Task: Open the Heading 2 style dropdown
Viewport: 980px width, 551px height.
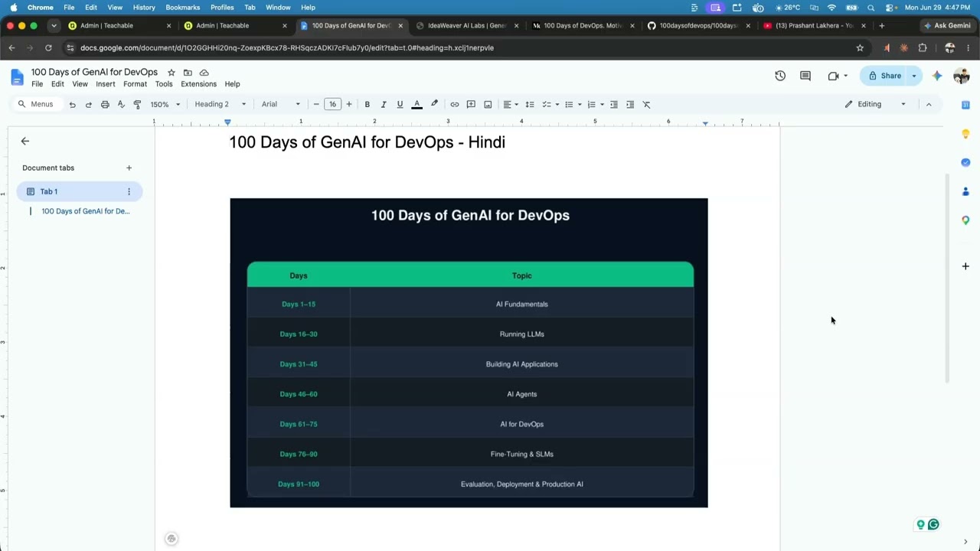Action: tap(220, 104)
